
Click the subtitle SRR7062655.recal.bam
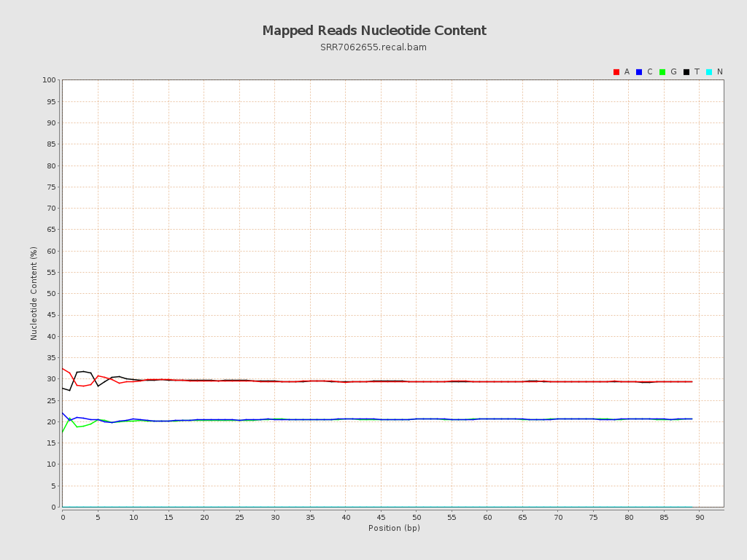coord(373,47)
